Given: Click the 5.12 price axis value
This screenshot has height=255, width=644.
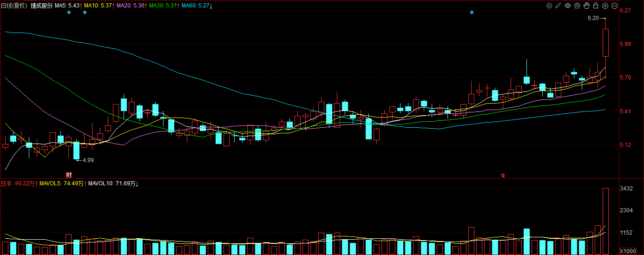Looking at the screenshot, I should coord(625,145).
